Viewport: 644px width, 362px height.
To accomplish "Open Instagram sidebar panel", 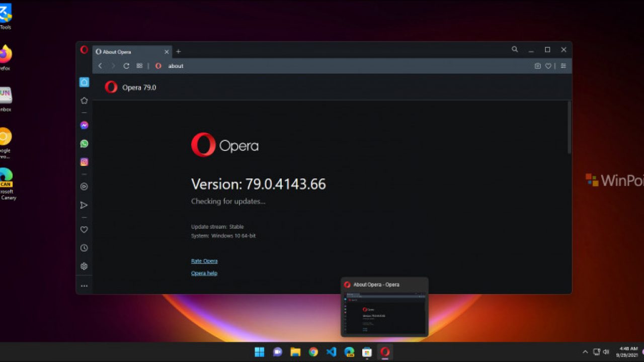I will pos(84,162).
